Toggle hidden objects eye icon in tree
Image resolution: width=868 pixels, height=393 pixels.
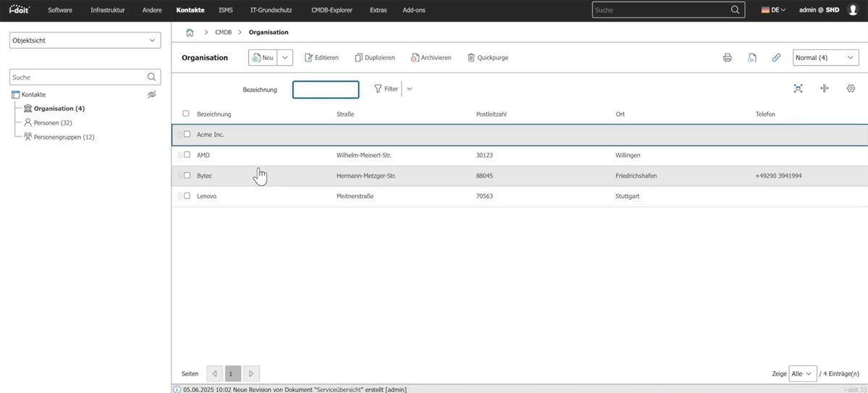click(x=152, y=95)
